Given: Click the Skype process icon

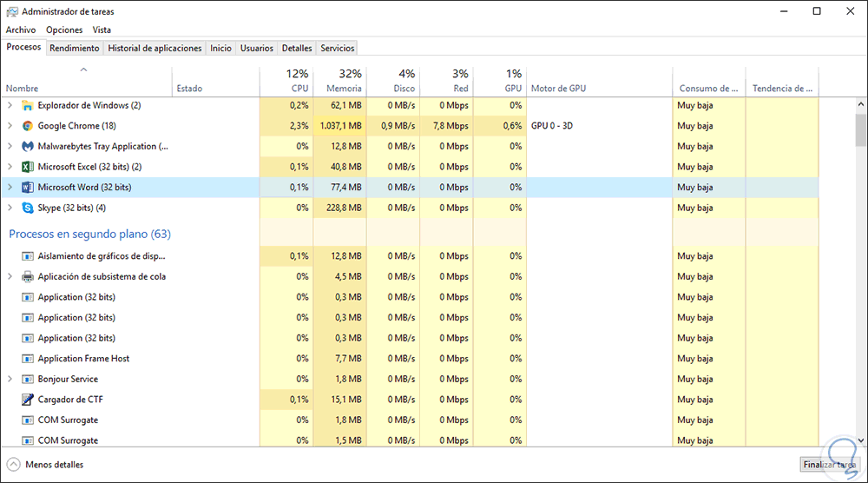Looking at the screenshot, I should (x=28, y=208).
